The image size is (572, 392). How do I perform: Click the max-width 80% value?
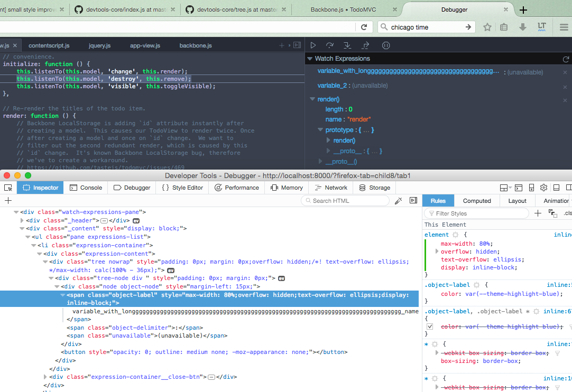(x=485, y=244)
